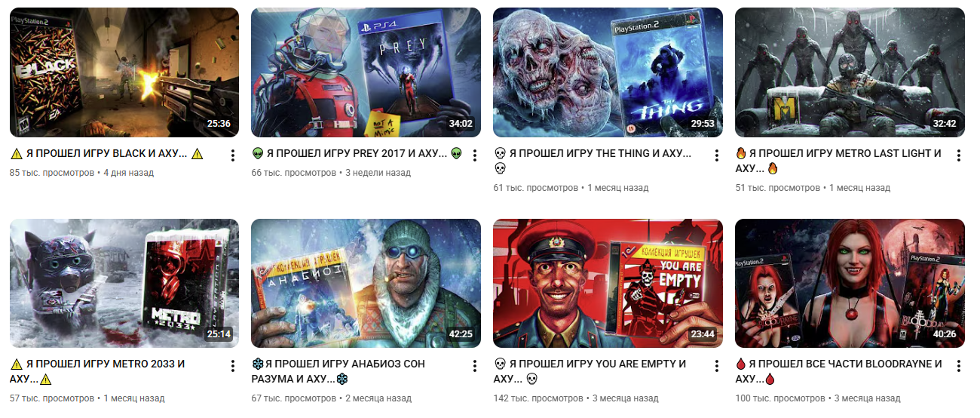
Task: Open three-dot menu for YOU ARE EMPTY video
Action: tap(716, 366)
